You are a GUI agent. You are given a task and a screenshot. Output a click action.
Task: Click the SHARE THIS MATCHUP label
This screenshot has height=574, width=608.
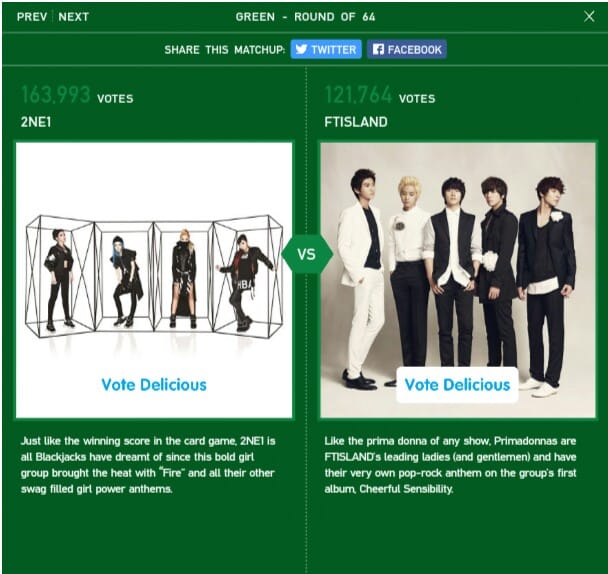coord(225,50)
